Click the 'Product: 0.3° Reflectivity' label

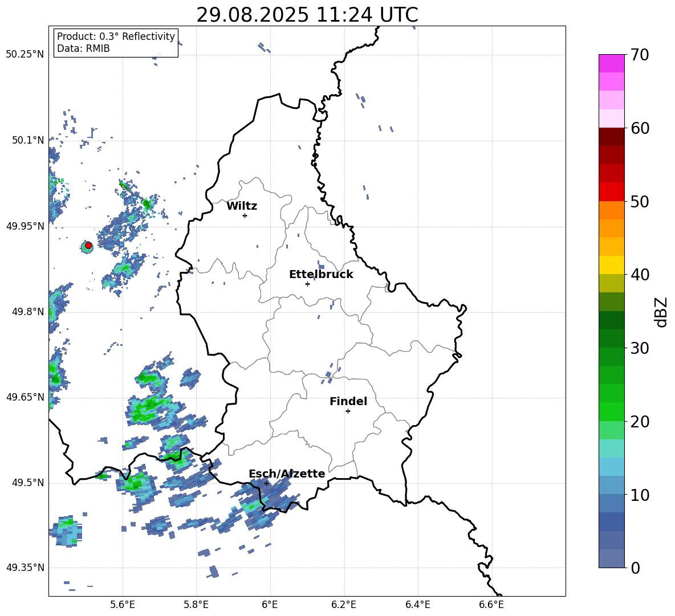click(116, 36)
